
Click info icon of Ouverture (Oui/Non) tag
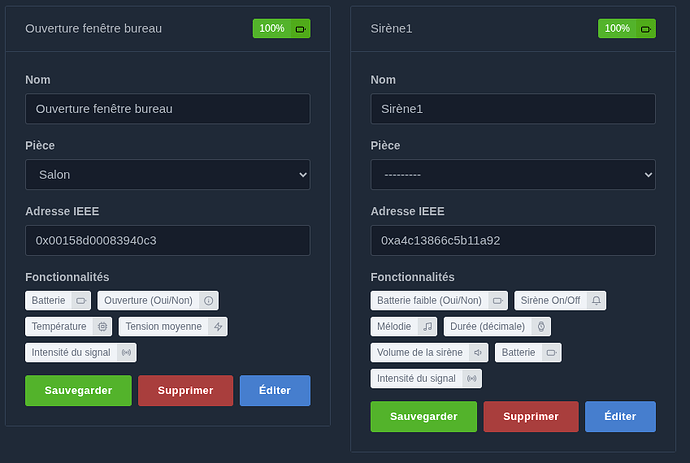pos(209,301)
